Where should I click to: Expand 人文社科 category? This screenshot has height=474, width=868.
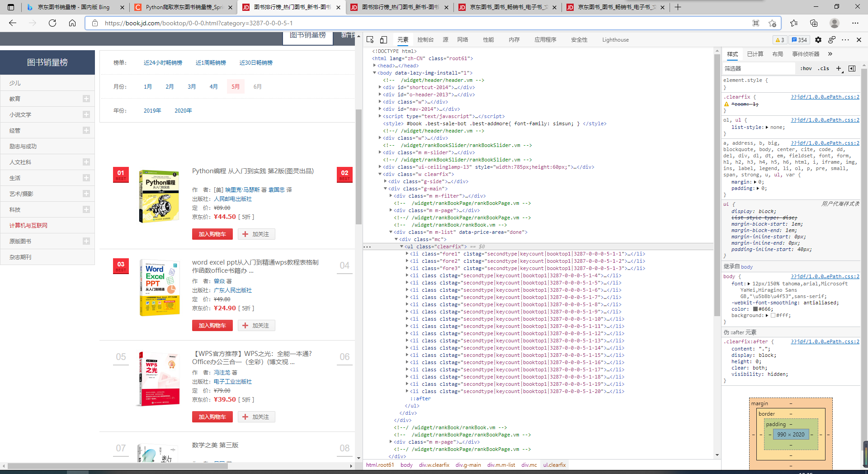pyautogui.click(x=86, y=162)
